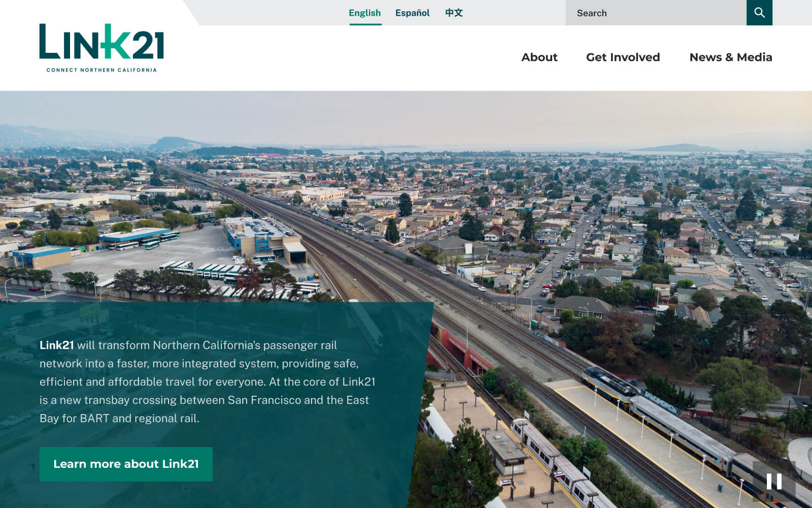Switch site language to English
Screen dimensions: 812x508
coord(364,13)
